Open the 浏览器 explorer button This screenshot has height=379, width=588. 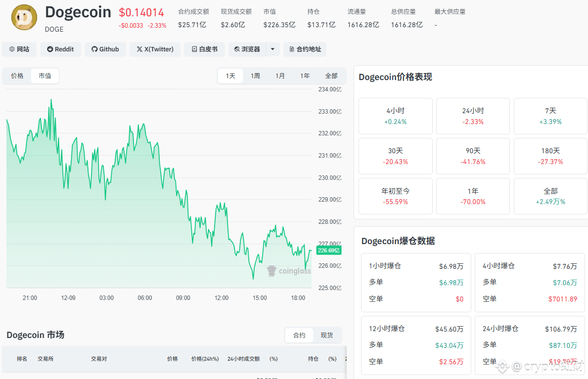(247, 49)
